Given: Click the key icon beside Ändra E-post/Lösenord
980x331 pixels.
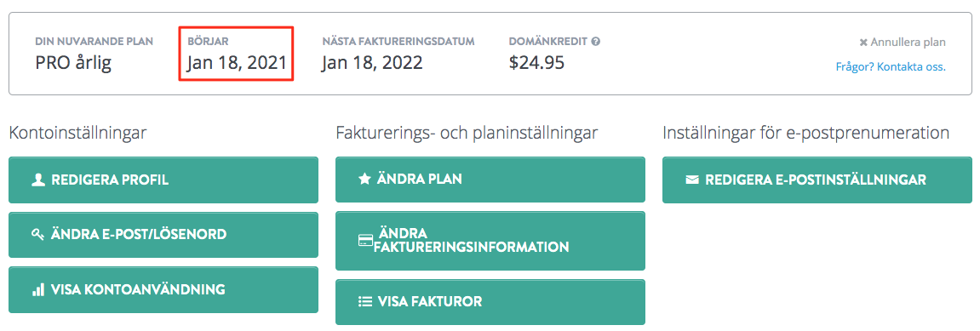Looking at the screenshot, I should click(x=37, y=235).
